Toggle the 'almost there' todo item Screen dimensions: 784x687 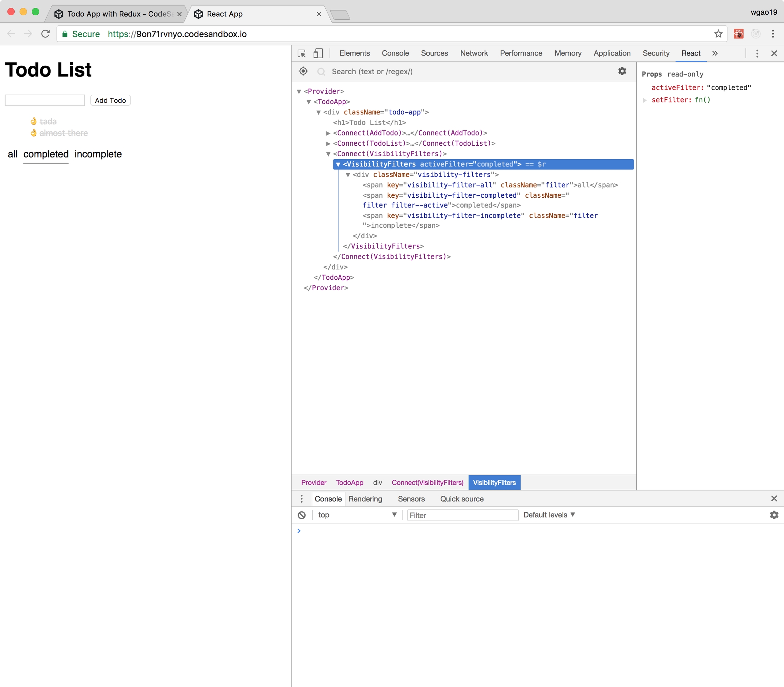pos(64,133)
